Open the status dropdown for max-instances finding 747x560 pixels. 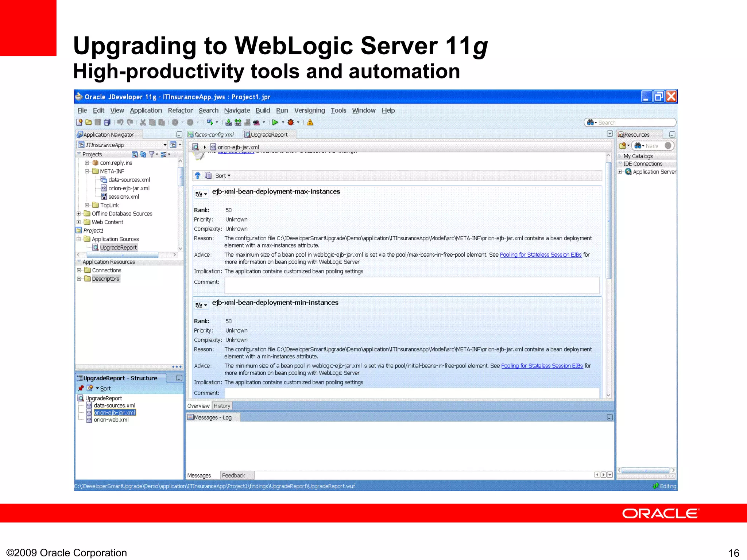pyautogui.click(x=201, y=194)
